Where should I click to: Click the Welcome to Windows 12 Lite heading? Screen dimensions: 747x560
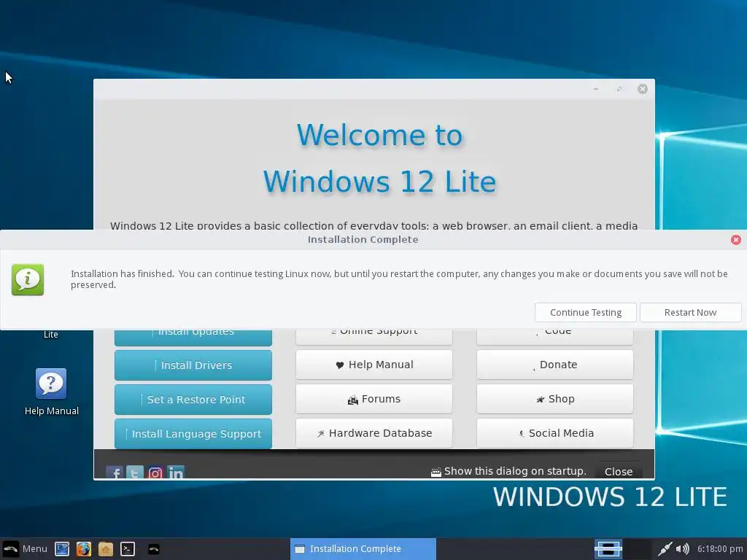point(379,158)
